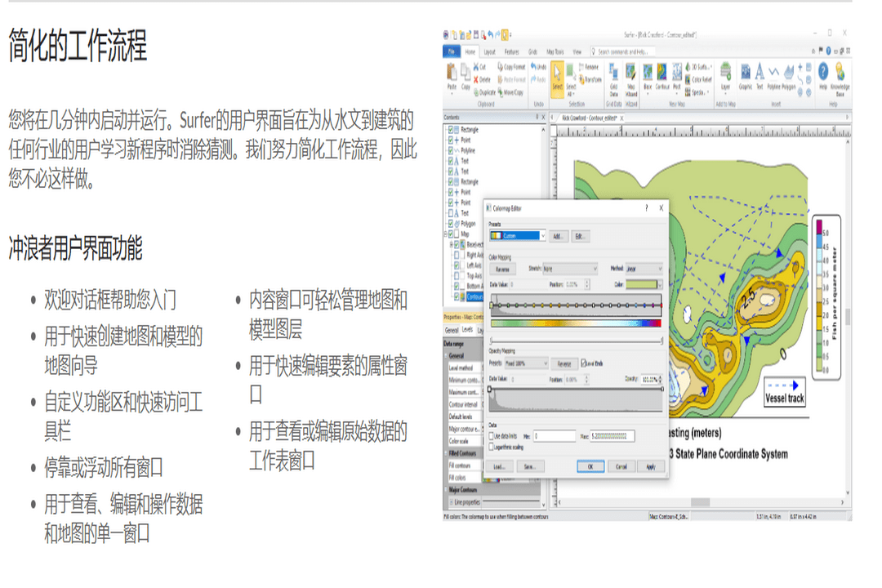The height and width of the screenshot is (588, 882).
Task: Enable the Use data limits checkbox
Action: point(492,436)
